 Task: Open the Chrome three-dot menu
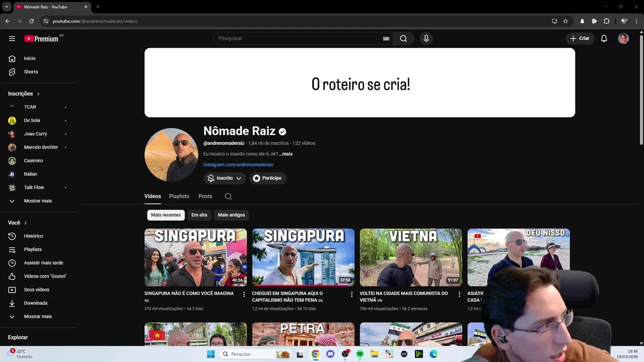tap(636, 21)
